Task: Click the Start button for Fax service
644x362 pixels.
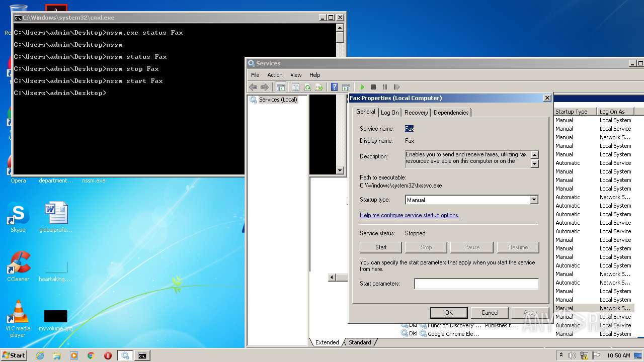Action: (381, 247)
